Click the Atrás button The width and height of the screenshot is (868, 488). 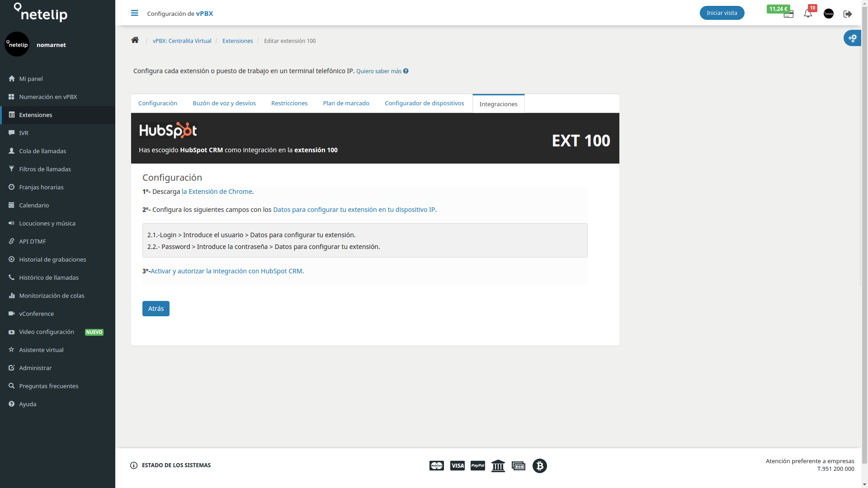point(156,309)
